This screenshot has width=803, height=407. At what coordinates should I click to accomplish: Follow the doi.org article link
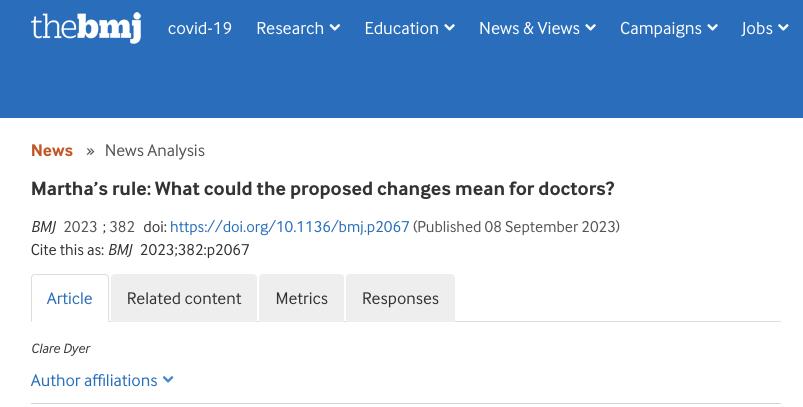pyautogui.click(x=289, y=227)
